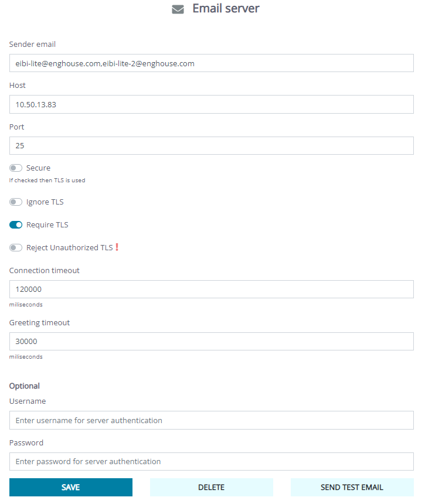
Task: Click the Connection timeout field showing 120000
Action: click(x=211, y=289)
